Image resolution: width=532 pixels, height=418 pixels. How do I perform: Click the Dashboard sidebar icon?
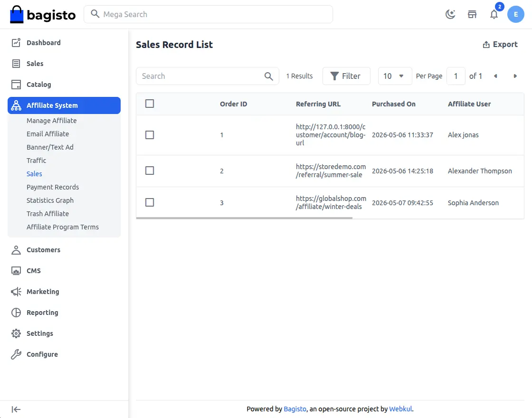tap(16, 42)
